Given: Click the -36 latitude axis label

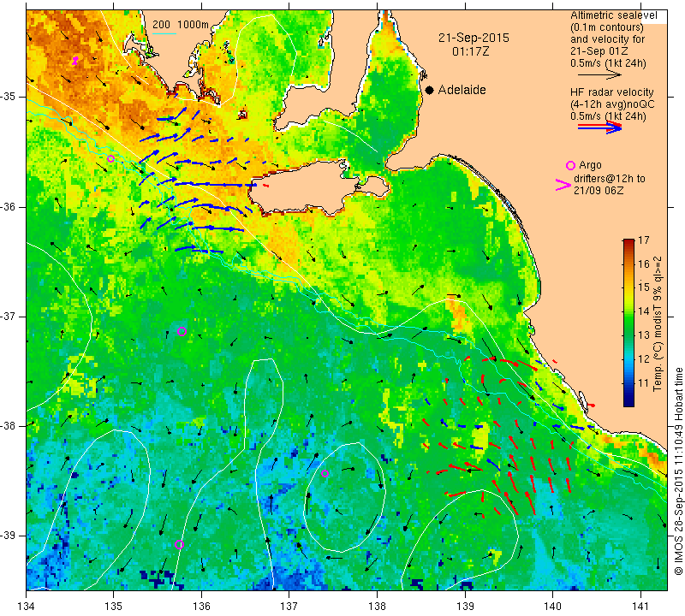Looking at the screenshot, I should click(x=9, y=206).
